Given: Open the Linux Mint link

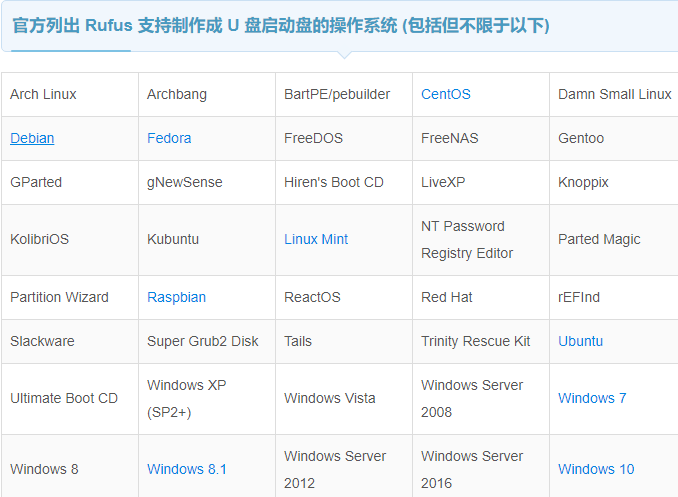Looking at the screenshot, I should pyautogui.click(x=316, y=239).
